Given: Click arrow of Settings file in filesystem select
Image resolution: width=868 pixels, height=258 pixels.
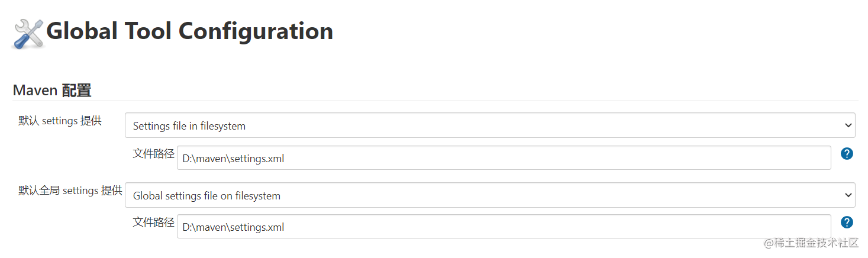Looking at the screenshot, I should 848,125.
